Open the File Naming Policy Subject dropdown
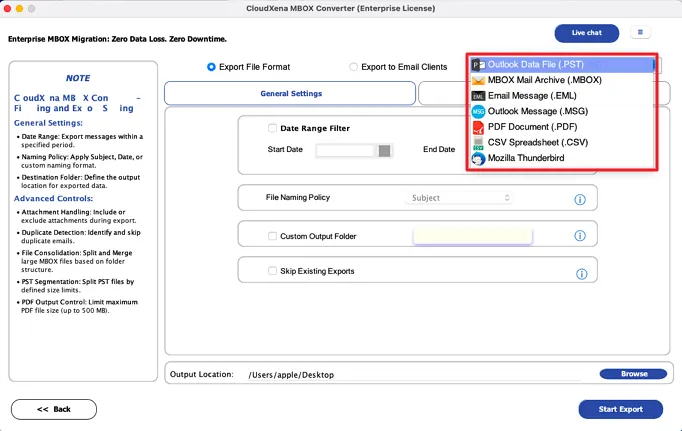Screen dimensions: 682x431 [x=459, y=198]
